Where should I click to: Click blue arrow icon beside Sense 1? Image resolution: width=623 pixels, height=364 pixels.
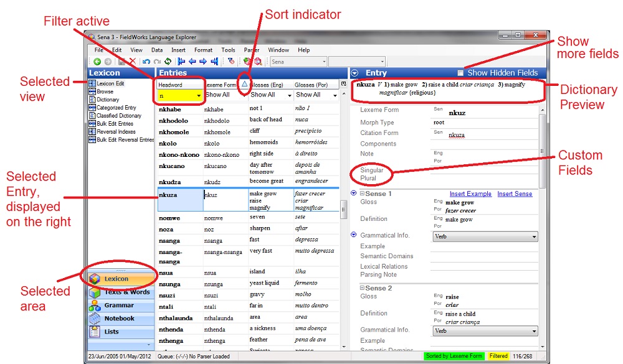[354, 193]
